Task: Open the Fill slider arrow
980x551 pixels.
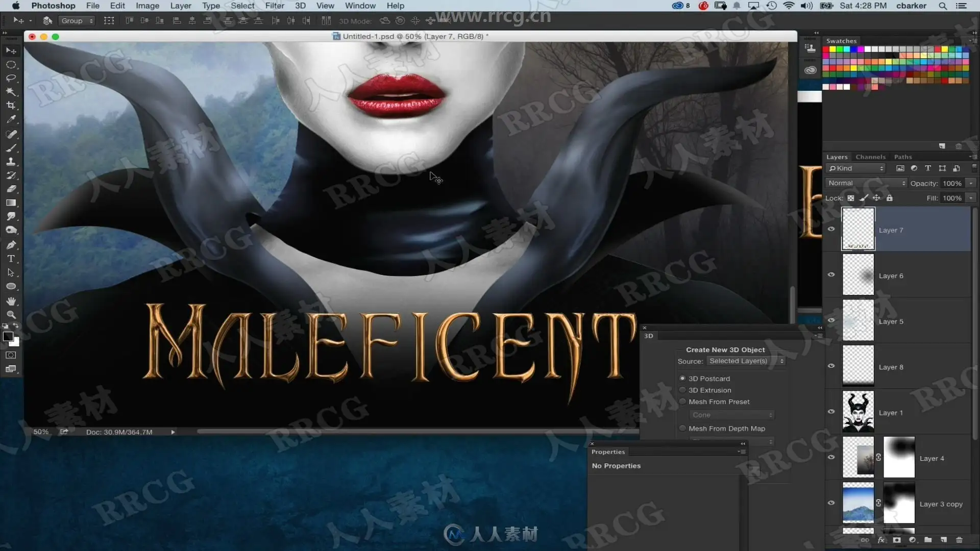Action: [x=971, y=198]
